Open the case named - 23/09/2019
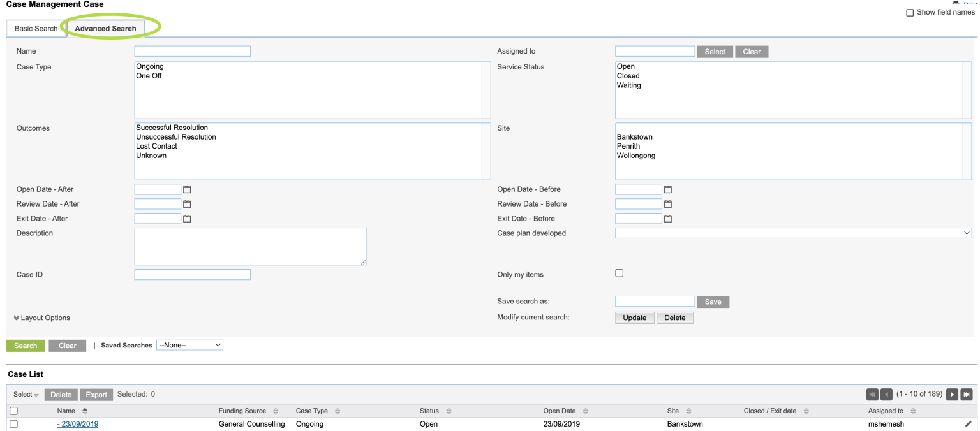 77,424
